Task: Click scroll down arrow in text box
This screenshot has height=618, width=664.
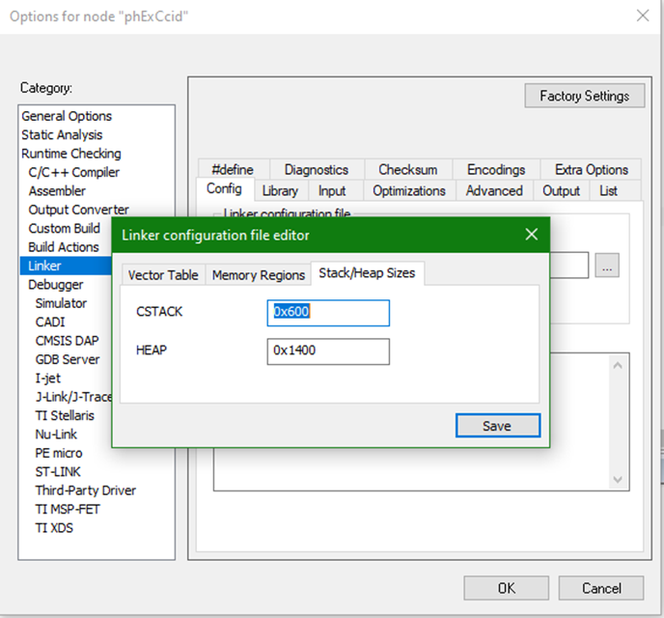Action: pos(617,479)
